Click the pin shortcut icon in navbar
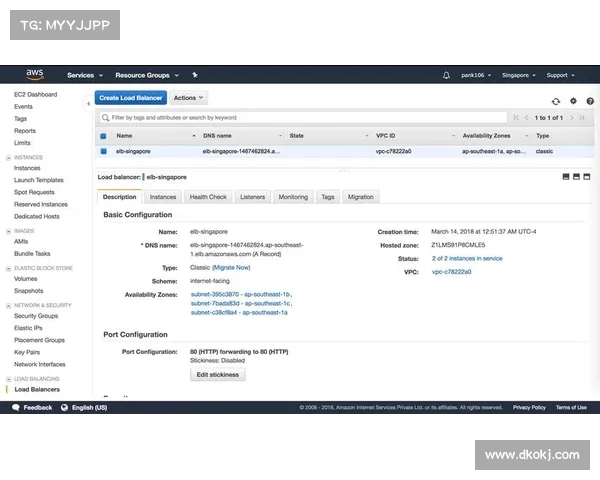The width and height of the screenshot is (600, 480). pyautogui.click(x=195, y=75)
